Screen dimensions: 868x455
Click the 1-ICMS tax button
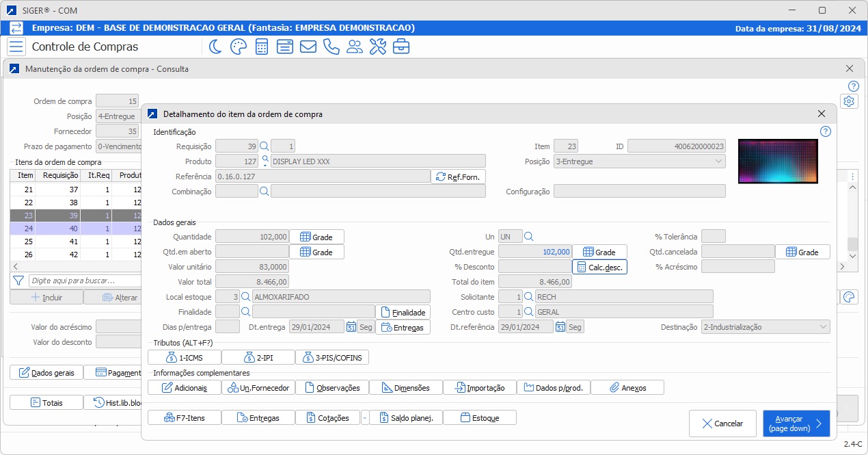click(185, 357)
